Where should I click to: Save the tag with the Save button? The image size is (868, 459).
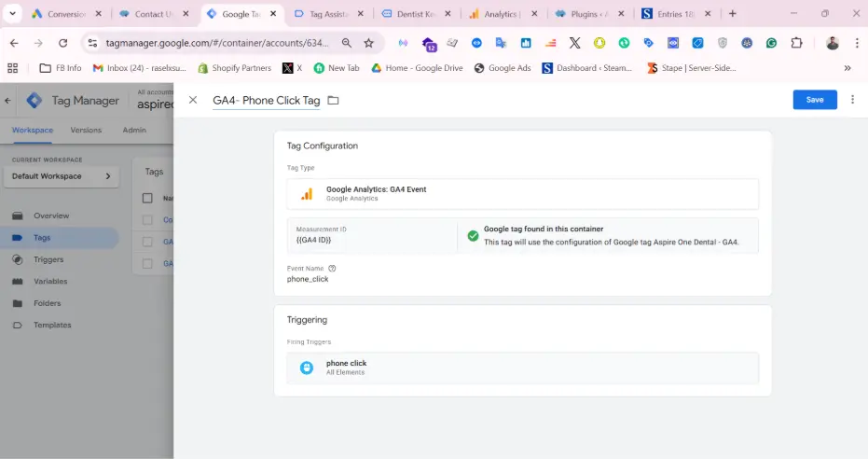click(x=814, y=100)
